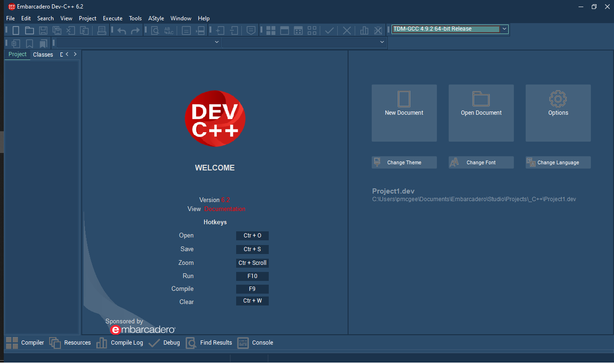
Task: Expand the class browser dropdown in second toolbar row
Action: click(217, 42)
